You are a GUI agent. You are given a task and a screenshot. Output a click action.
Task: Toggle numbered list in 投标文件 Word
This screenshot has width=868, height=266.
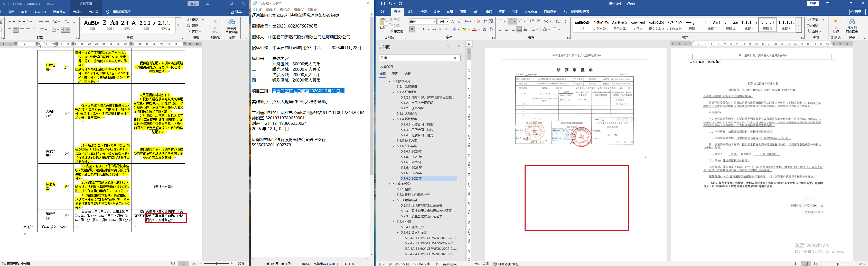click(x=510, y=21)
